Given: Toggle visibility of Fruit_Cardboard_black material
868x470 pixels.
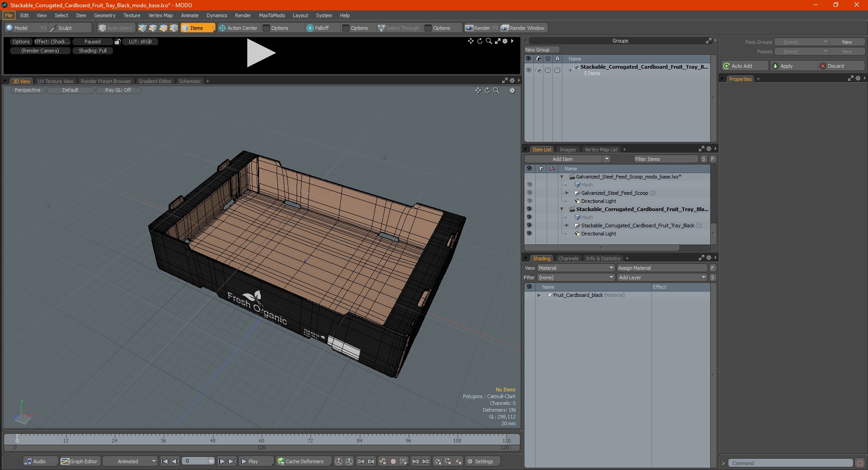Looking at the screenshot, I should click(x=529, y=295).
